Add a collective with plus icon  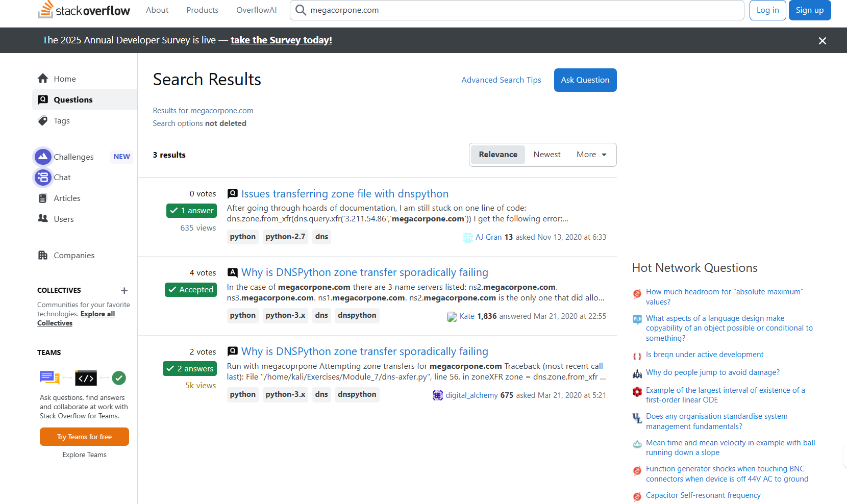click(x=124, y=290)
